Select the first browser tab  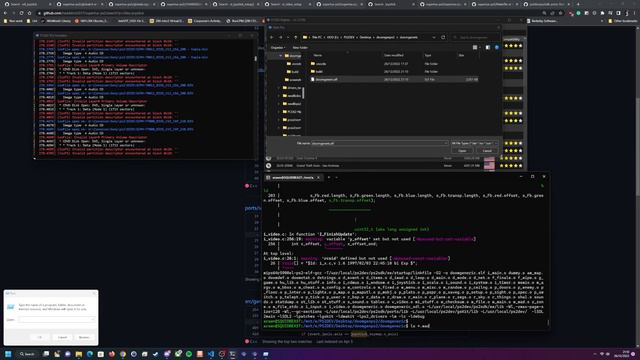[x=27, y=4]
